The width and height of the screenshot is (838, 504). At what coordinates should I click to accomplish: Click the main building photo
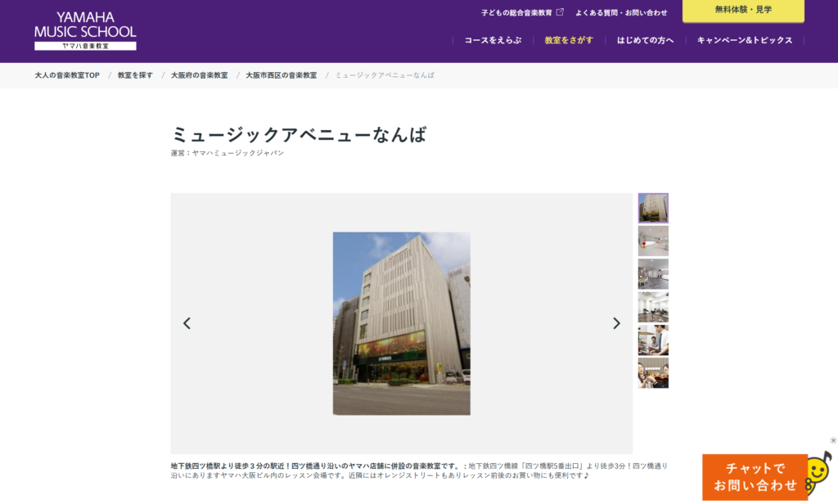click(x=401, y=323)
